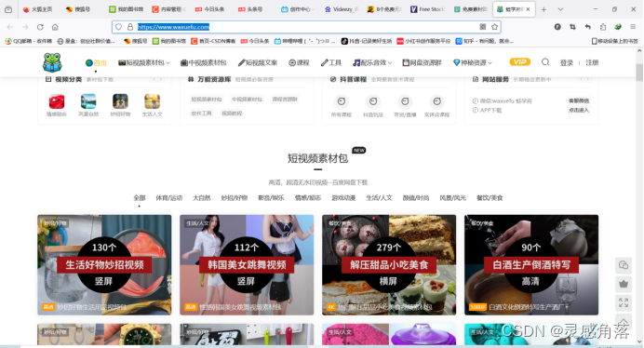Viewport: 644px width, 348px height.
Task: Click the screenshot crop toolbar icon
Action: point(572,27)
